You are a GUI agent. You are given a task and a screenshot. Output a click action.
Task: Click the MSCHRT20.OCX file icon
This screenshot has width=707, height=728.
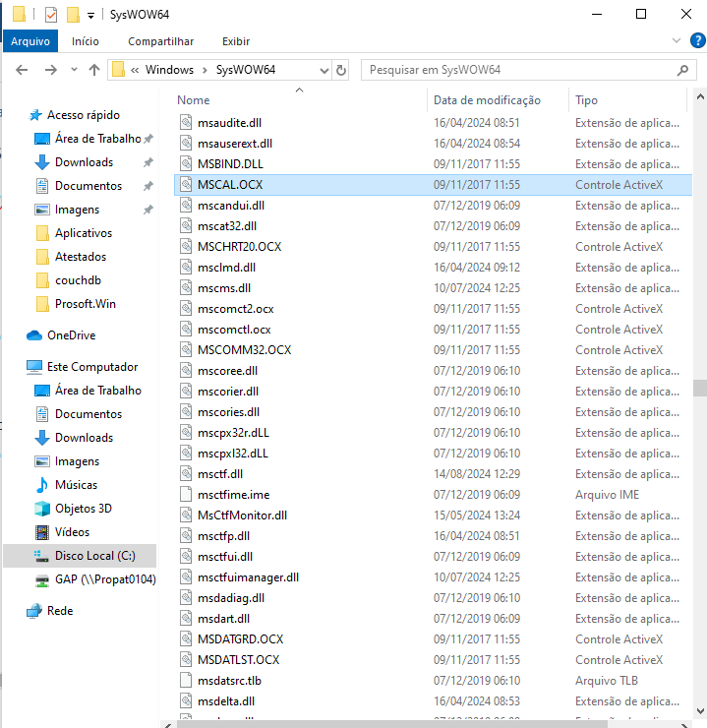point(186,247)
